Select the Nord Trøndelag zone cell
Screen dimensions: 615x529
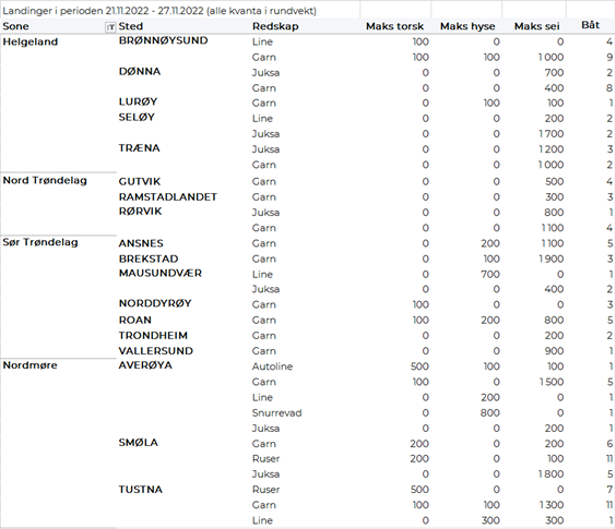tap(45, 181)
